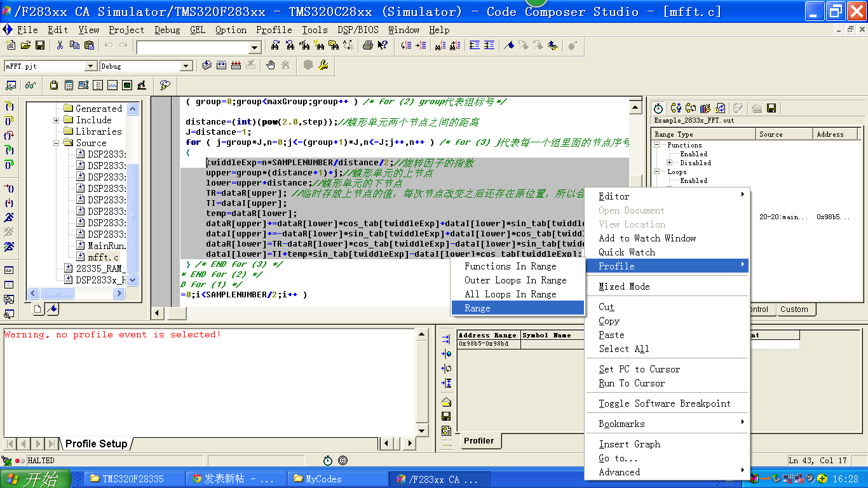The width and height of the screenshot is (868, 488).
Task: Click the floppy disk save icon in profile panel
Action: [x=771, y=108]
